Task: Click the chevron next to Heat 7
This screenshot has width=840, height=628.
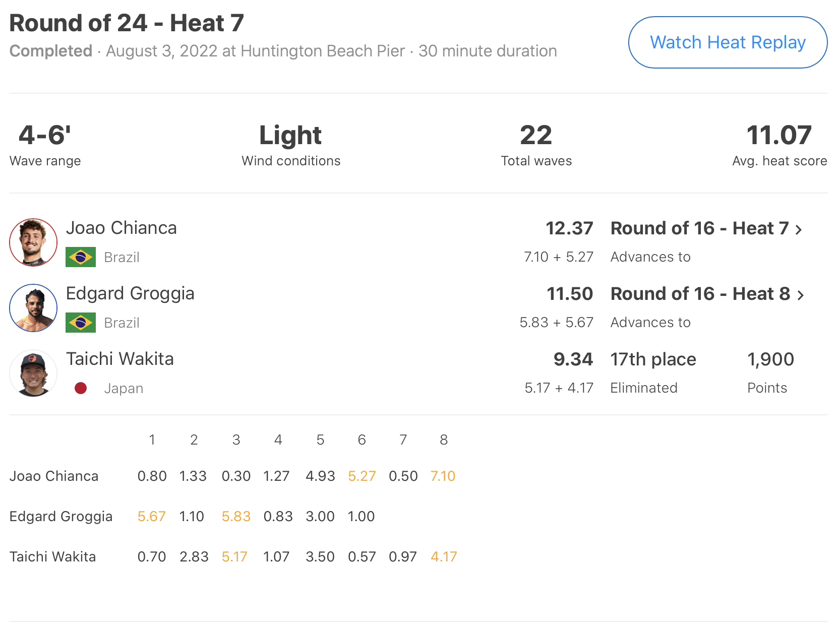Action: pyautogui.click(x=799, y=230)
